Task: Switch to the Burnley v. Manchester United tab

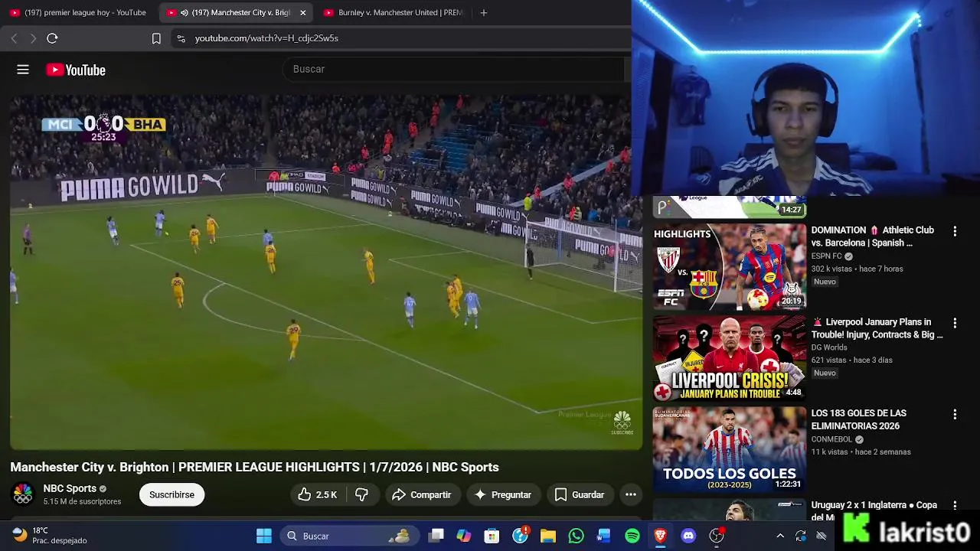Action: (393, 12)
